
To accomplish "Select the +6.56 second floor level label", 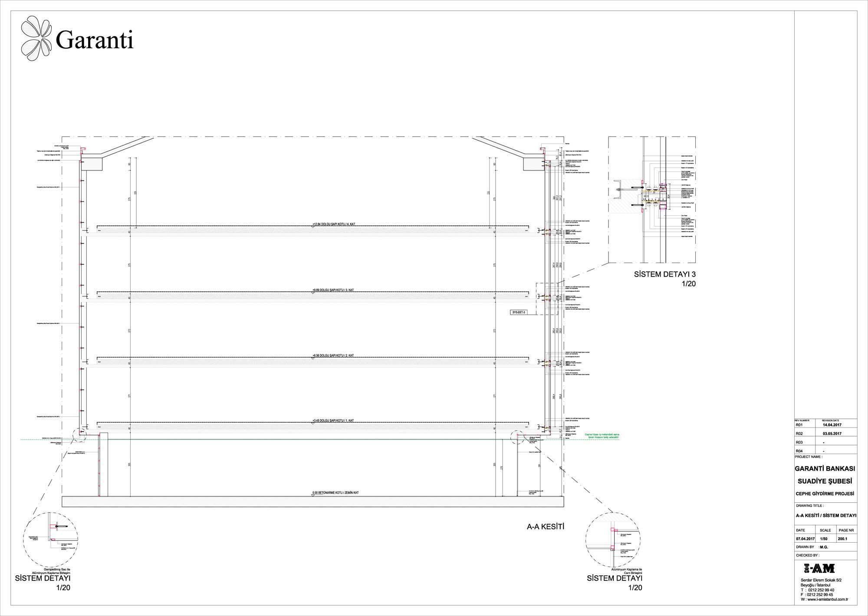I will pyautogui.click(x=333, y=355).
